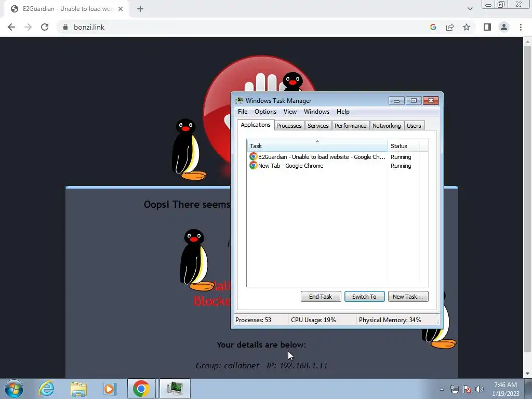
Task: Click "Your details are below:" text
Action: [x=261, y=345]
